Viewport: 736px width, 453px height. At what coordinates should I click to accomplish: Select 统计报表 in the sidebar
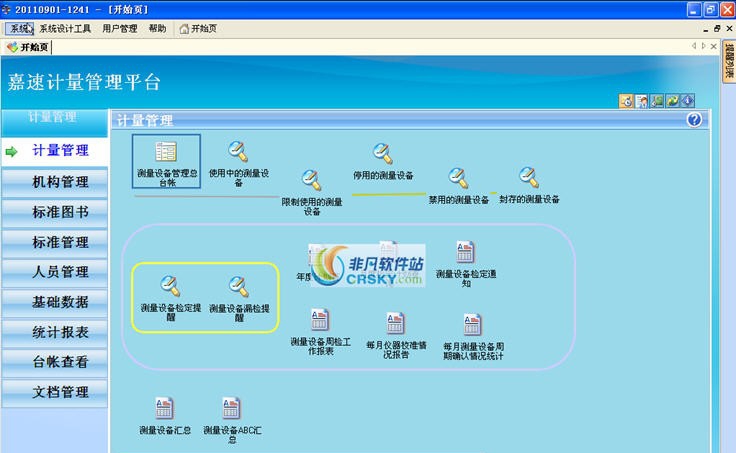pos(54,332)
